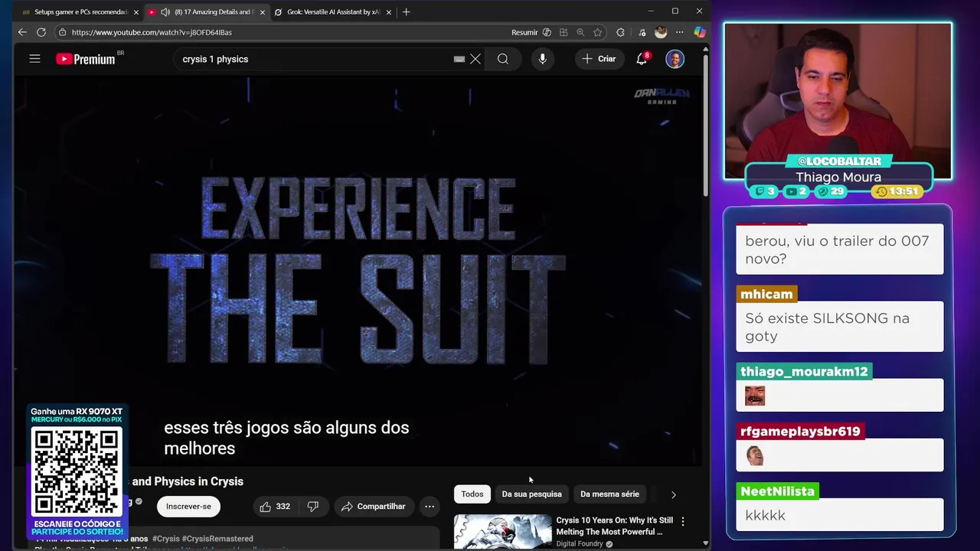
Task: Clear the YouTube search text with X
Action: click(475, 59)
